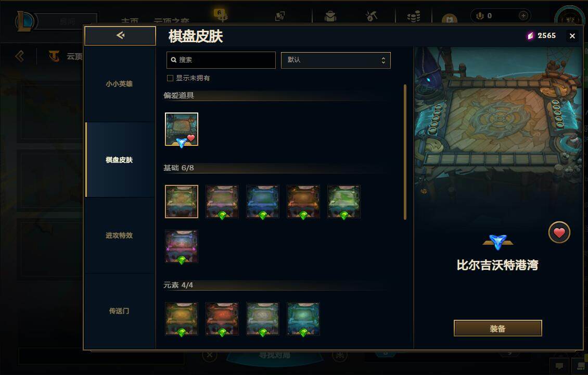Open the 默认 sort dropdown

coord(336,60)
